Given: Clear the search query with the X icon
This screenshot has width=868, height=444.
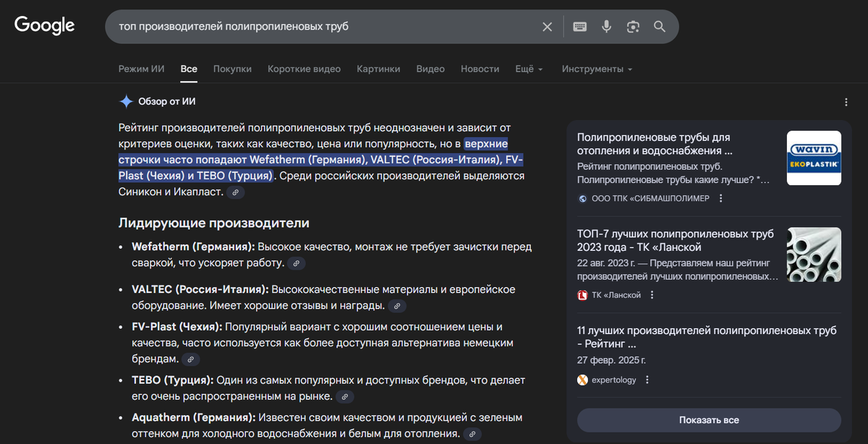Looking at the screenshot, I should point(548,27).
